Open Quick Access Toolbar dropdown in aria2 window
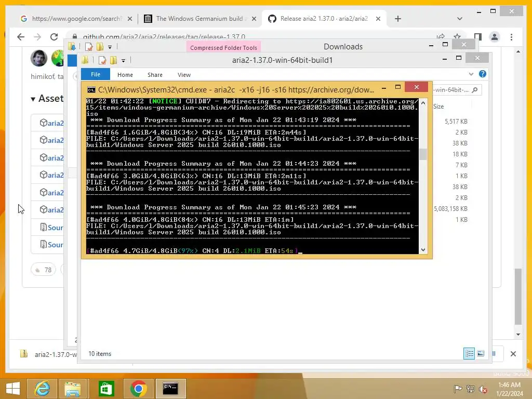 tap(123, 61)
